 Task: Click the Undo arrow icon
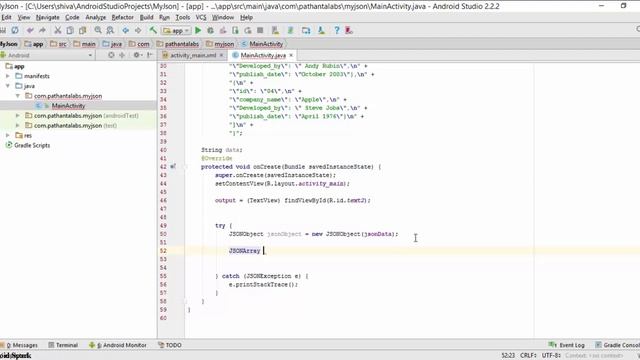tap(30, 30)
